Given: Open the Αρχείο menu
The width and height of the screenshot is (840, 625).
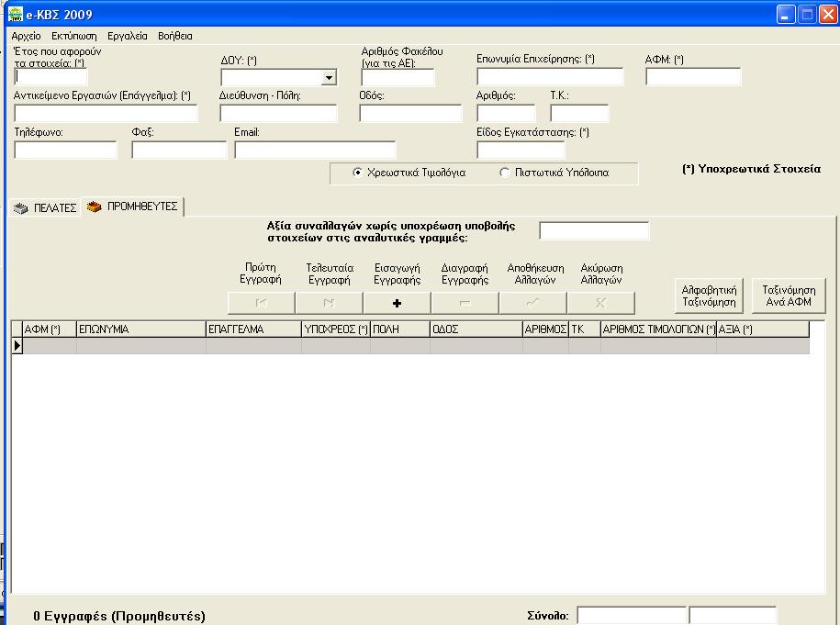Looking at the screenshot, I should click(x=26, y=36).
